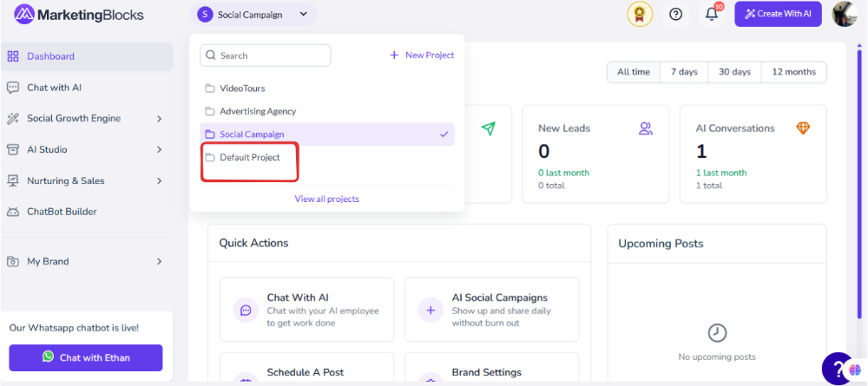Open the help question mark icon
This screenshot has height=386, width=868.
675,15
